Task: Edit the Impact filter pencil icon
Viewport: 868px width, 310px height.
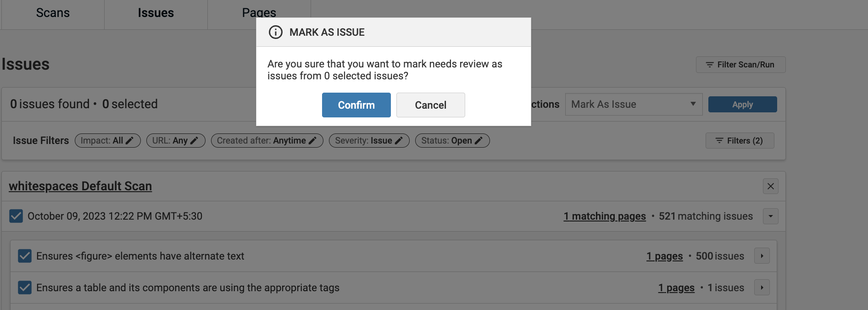Action: (x=130, y=141)
